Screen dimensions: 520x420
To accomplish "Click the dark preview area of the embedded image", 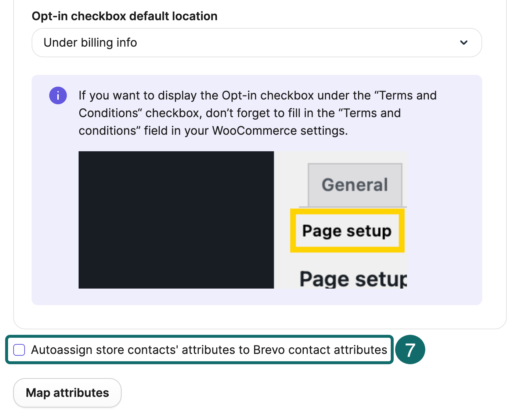I will 176,219.
